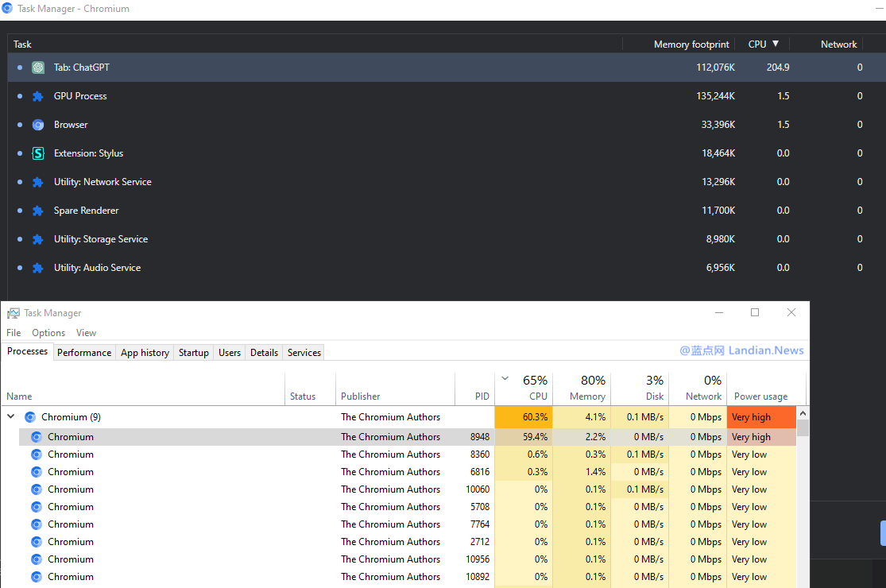
Task: Sort by the 0% Network column header
Action: tap(698, 389)
